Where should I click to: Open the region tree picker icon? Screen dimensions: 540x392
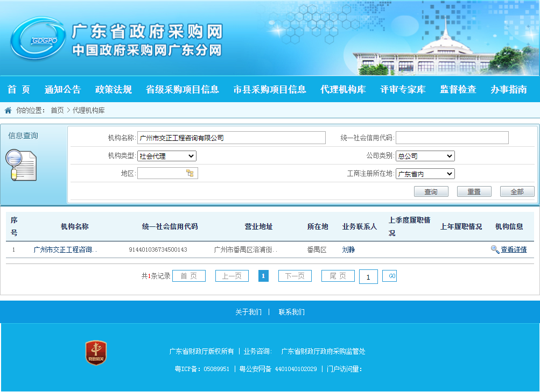coord(190,173)
